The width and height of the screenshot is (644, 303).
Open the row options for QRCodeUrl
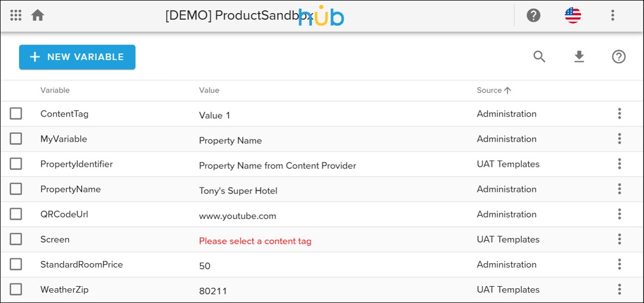click(619, 214)
